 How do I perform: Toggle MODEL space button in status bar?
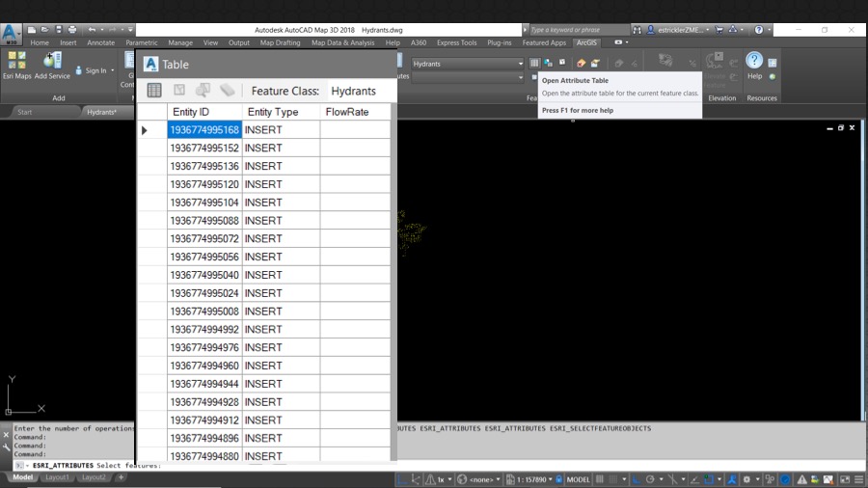579,479
